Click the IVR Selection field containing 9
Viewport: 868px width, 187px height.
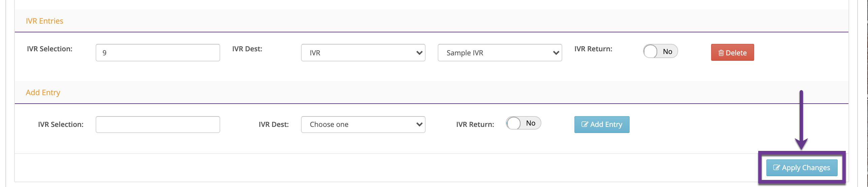pos(158,53)
